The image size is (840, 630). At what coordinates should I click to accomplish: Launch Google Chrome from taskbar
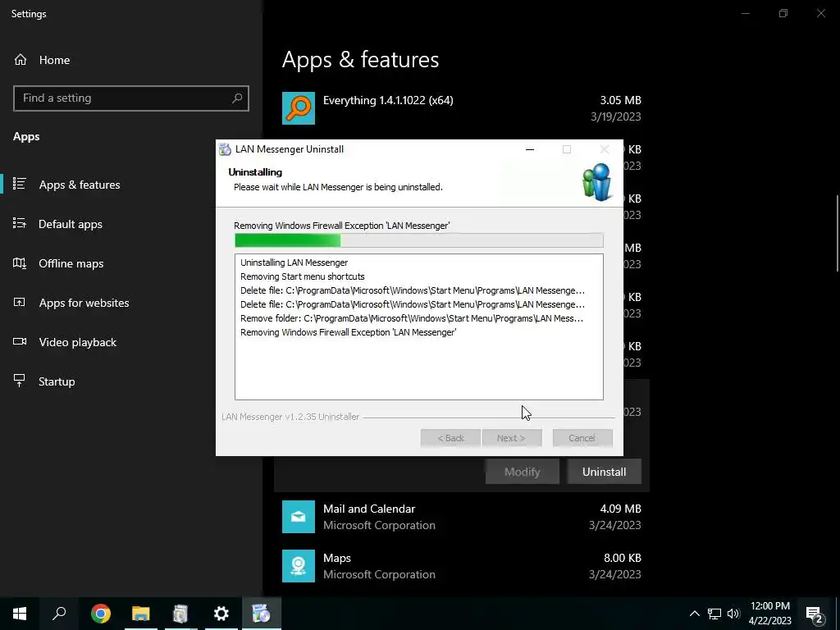(x=101, y=614)
